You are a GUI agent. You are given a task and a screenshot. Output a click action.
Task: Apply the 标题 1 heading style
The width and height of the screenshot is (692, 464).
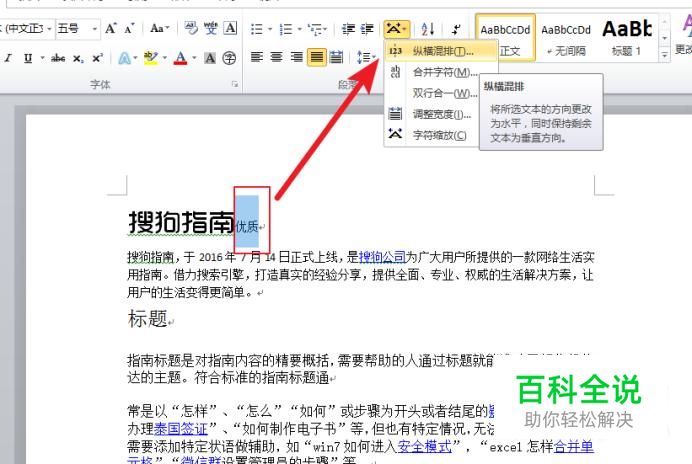(x=627, y=38)
